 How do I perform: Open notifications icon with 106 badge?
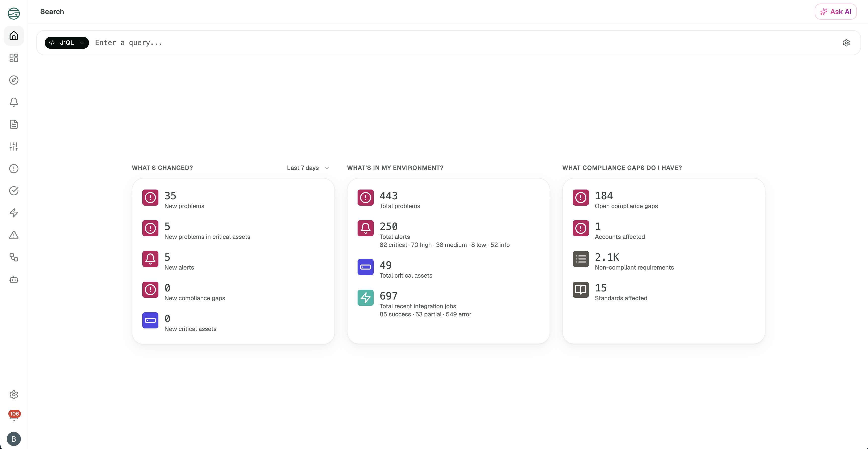click(x=14, y=416)
